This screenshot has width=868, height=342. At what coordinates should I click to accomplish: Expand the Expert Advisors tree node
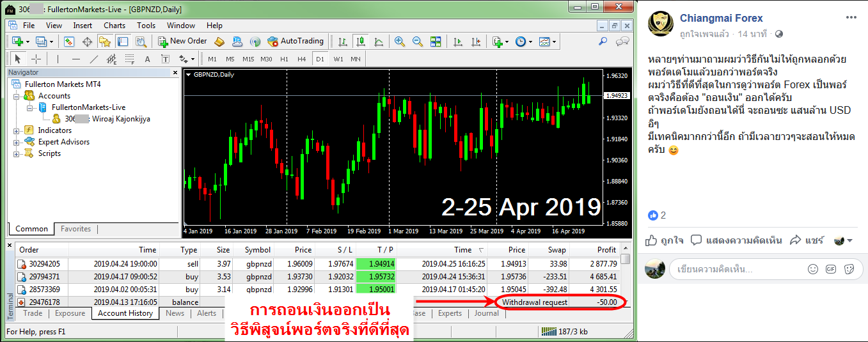(x=17, y=142)
